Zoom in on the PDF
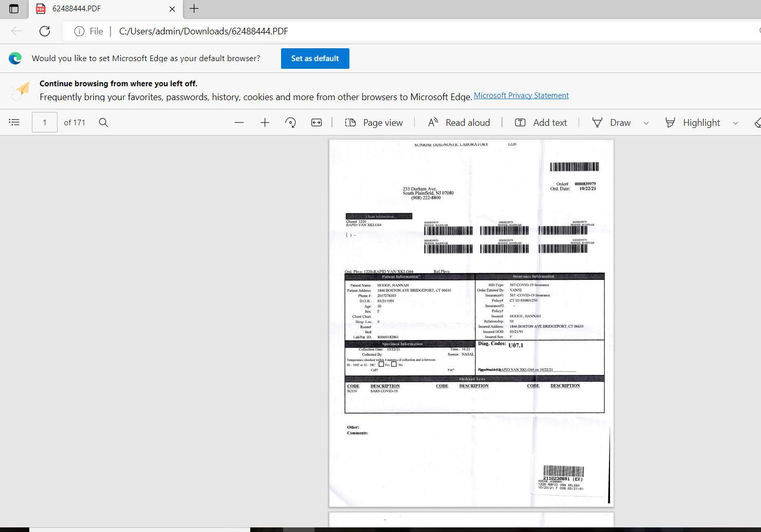This screenshot has width=761, height=532. pos(265,122)
